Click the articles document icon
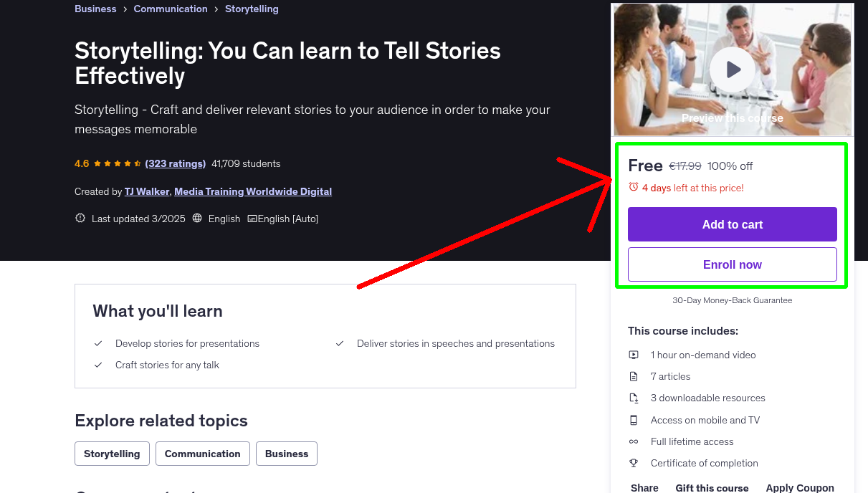The image size is (868, 493). [634, 376]
